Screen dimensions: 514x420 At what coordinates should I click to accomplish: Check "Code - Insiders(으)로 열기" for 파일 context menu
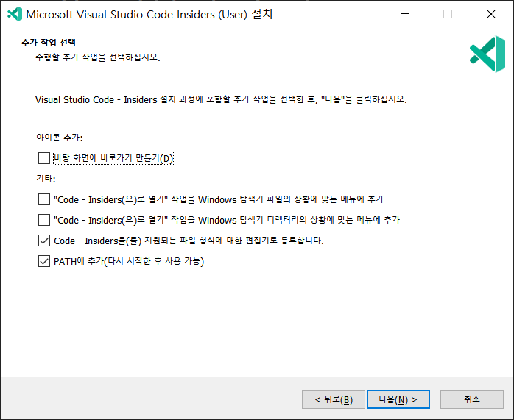[44, 199]
